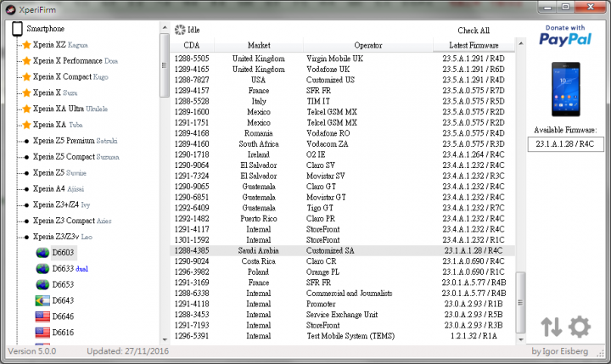Click the globe icon for D6603
This screenshot has width=611, height=364.
[42, 253]
